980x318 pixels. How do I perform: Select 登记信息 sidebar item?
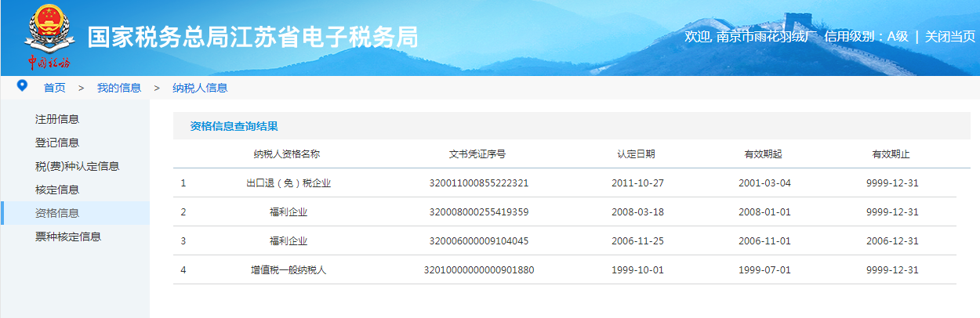pyautogui.click(x=57, y=143)
